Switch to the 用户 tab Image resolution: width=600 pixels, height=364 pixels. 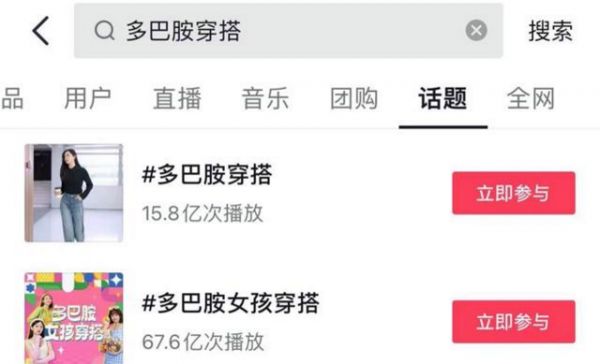(x=88, y=98)
